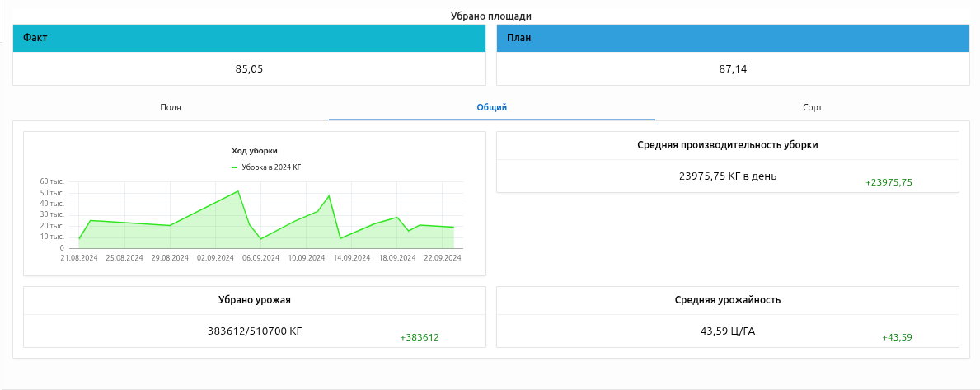Click the "Убрано площади" heading
Screen dimensions: 980x390
491,16
